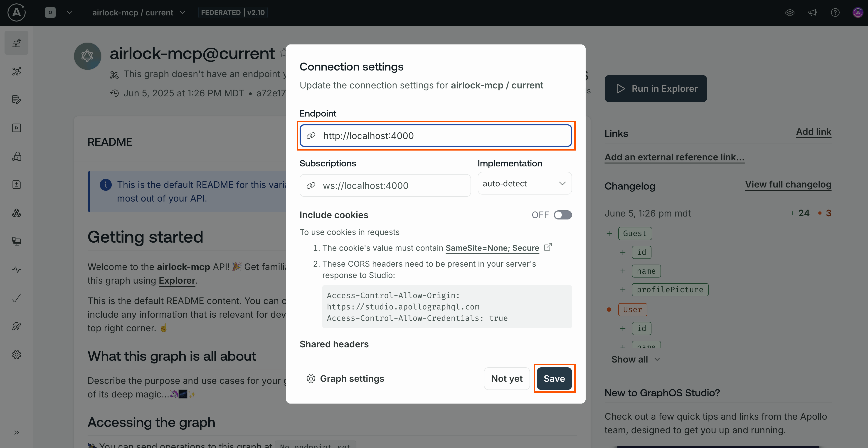Image resolution: width=868 pixels, height=448 pixels.
Task: Open the graph Settings gear in sidebar
Action: [17, 354]
